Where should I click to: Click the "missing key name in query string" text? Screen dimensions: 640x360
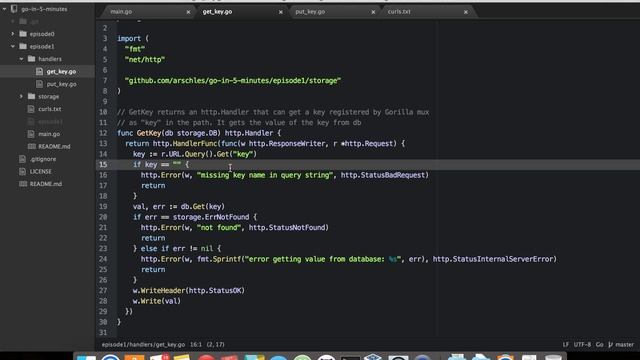265,175
